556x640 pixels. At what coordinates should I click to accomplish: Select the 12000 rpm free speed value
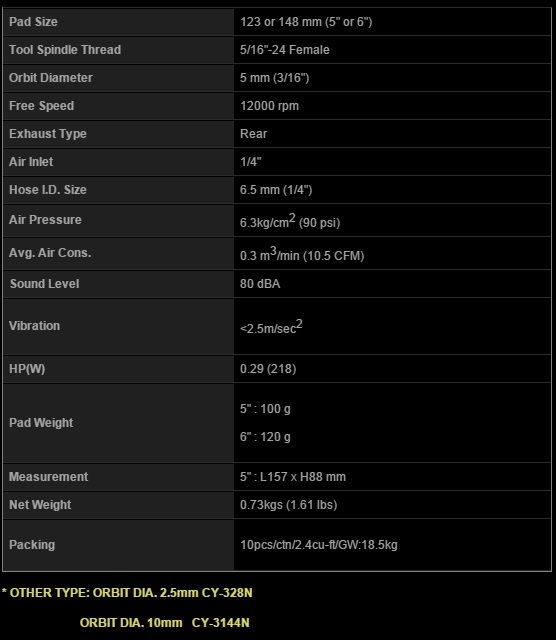coord(269,106)
